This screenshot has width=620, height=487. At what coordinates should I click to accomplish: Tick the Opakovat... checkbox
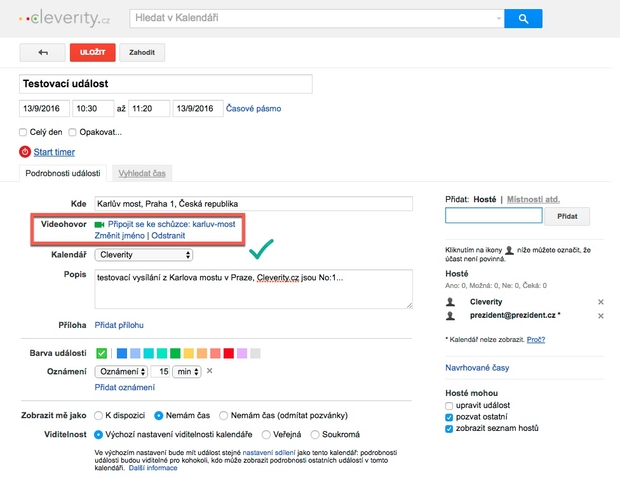click(x=72, y=132)
